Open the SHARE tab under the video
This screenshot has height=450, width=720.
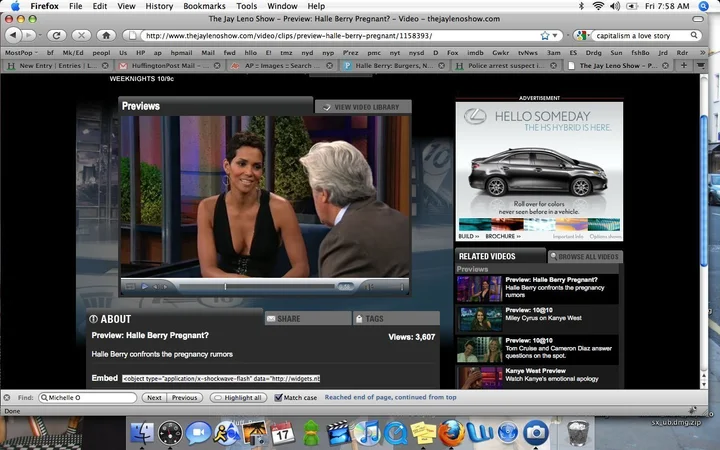(308, 318)
